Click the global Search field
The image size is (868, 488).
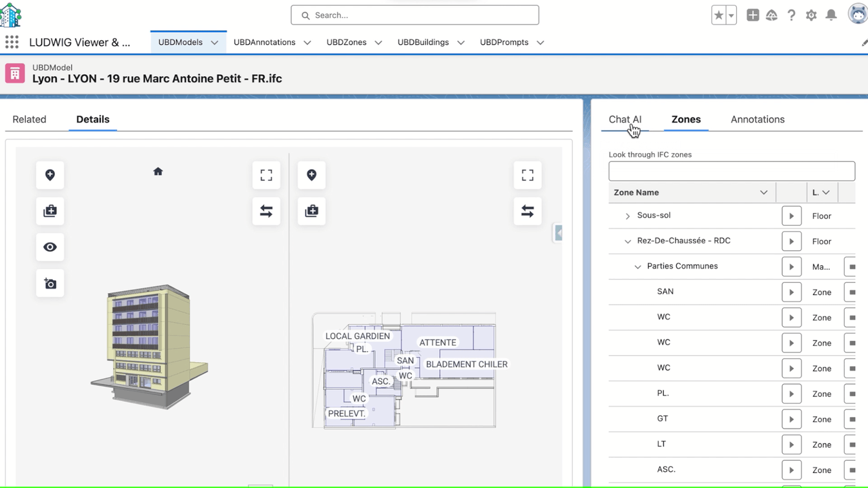click(x=415, y=15)
